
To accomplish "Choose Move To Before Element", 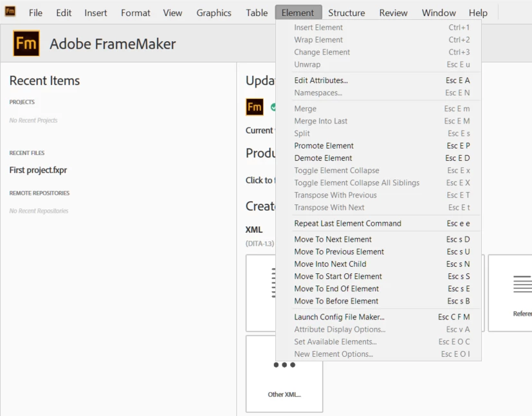I will [x=379, y=301].
